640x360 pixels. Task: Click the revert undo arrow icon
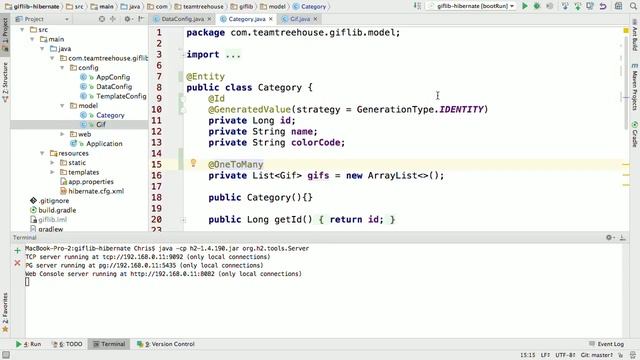coord(603,6)
